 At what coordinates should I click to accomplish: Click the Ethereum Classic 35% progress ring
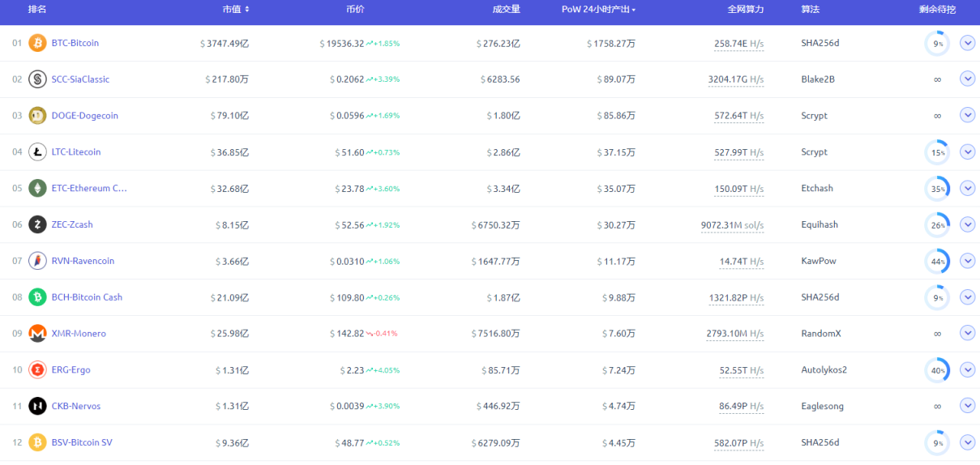[937, 189]
